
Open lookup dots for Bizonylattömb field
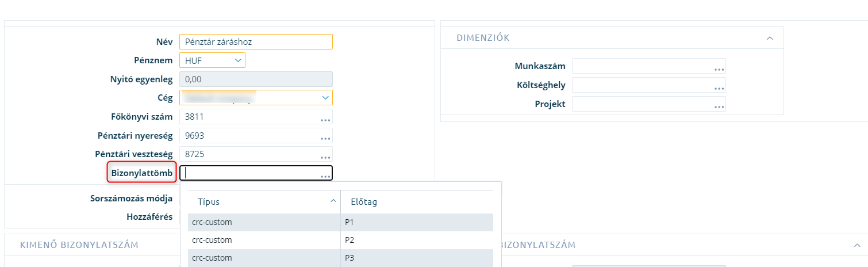point(325,176)
